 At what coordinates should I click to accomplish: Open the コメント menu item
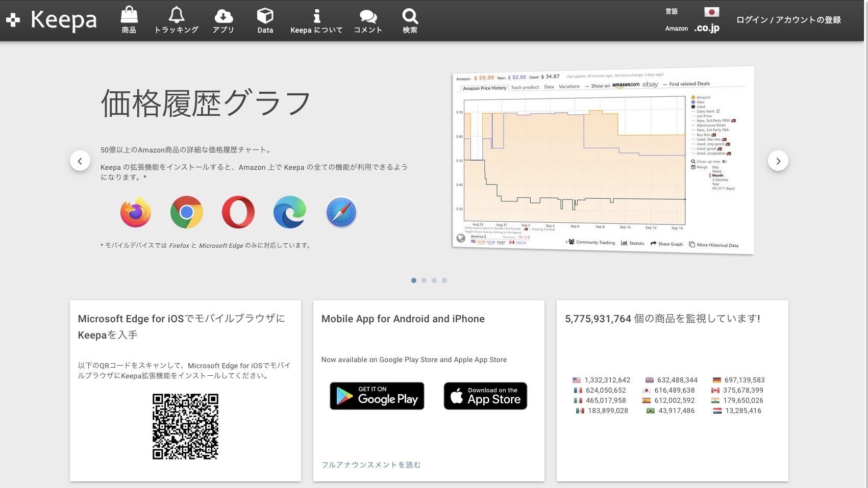(368, 20)
